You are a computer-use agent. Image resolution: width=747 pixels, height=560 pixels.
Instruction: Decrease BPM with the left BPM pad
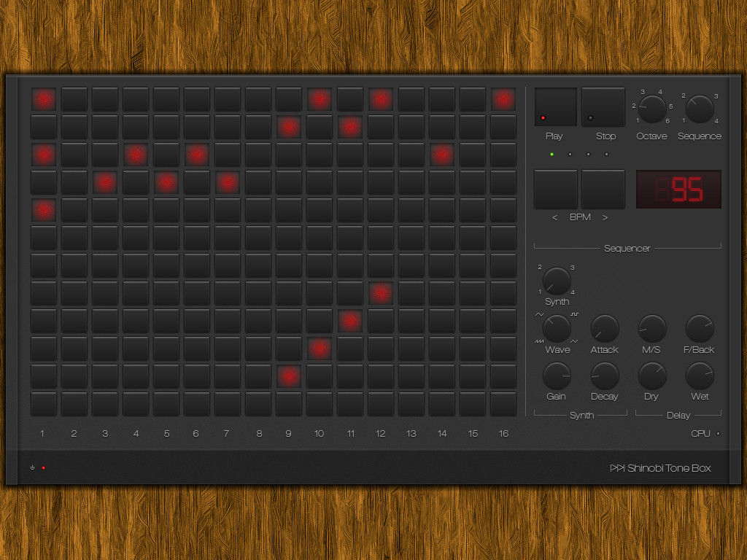[555, 189]
